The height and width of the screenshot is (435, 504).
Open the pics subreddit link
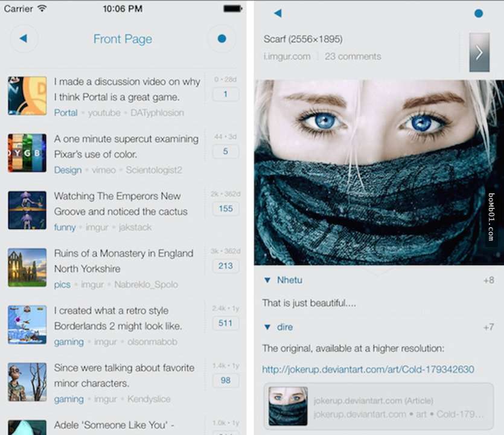[62, 285]
